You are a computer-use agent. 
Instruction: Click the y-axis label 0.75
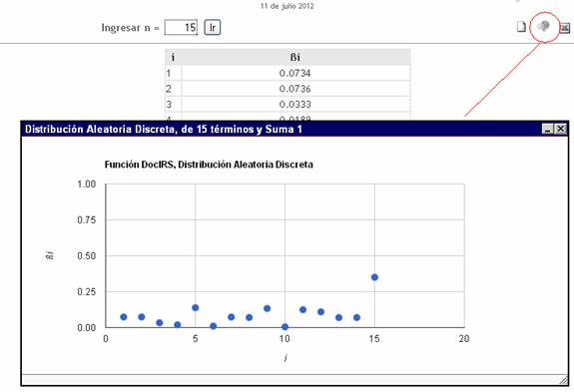coord(87,220)
